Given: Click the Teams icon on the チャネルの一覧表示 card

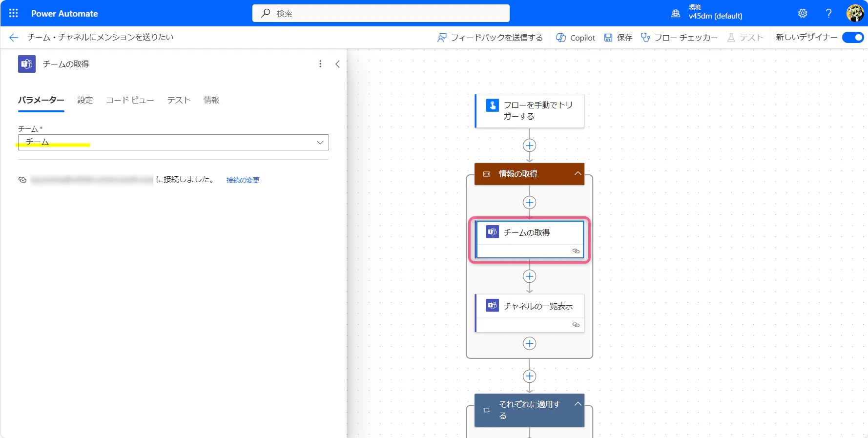Looking at the screenshot, I should (x=492, y=306).
